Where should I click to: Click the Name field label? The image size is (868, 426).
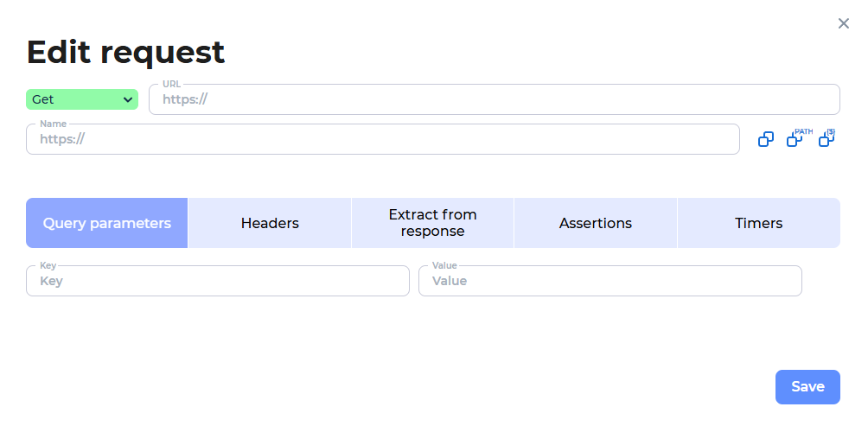click(x=53, y=124)
